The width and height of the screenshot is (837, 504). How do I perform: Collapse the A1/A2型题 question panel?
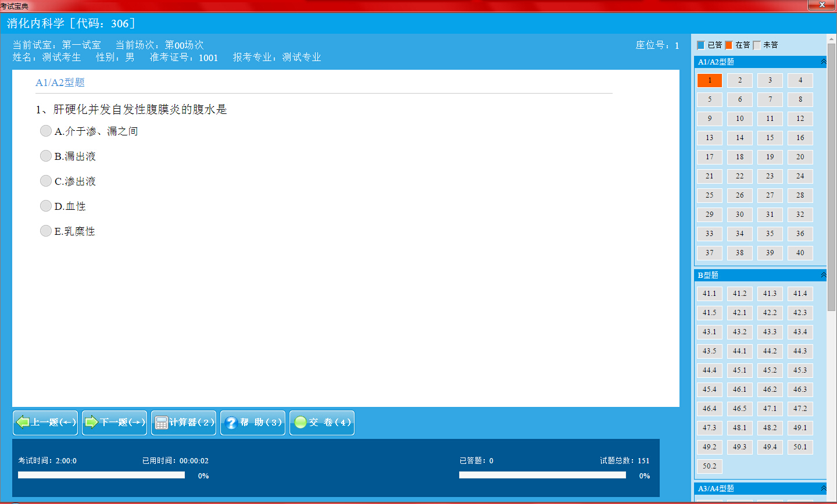tap(823, 62)
